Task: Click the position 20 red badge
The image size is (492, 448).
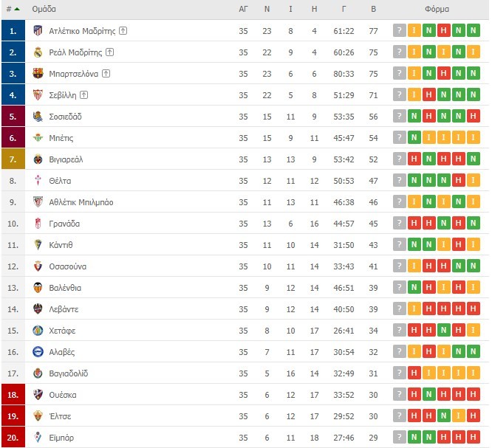Action: click(13, 438)
